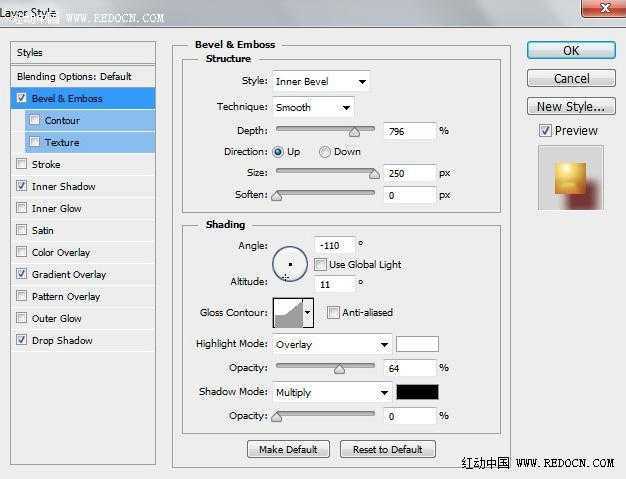626x479 pixels.
Task: Select the Drop Shadow entry label
Action: (62, 340)
